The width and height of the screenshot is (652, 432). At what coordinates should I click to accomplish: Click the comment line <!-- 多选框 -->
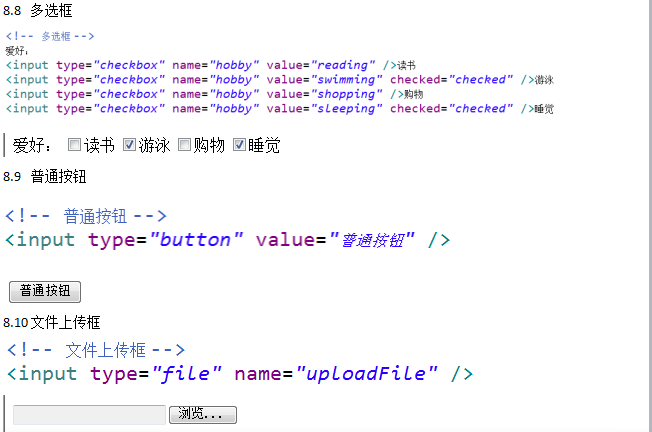coord(50,37)
